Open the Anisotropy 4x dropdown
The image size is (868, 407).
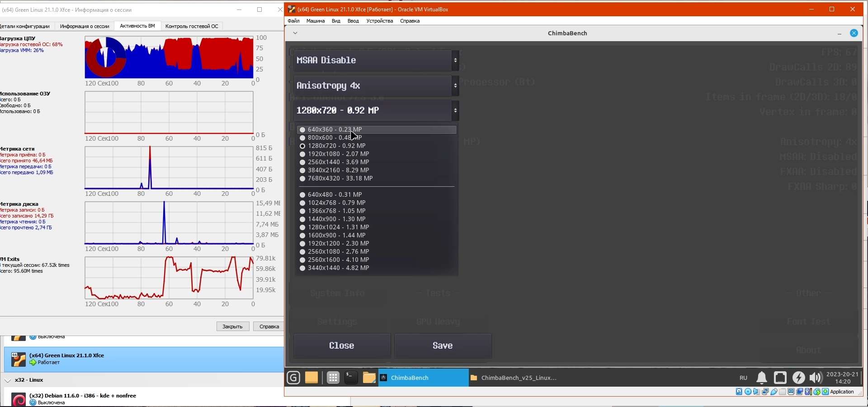tap(377, 85)
